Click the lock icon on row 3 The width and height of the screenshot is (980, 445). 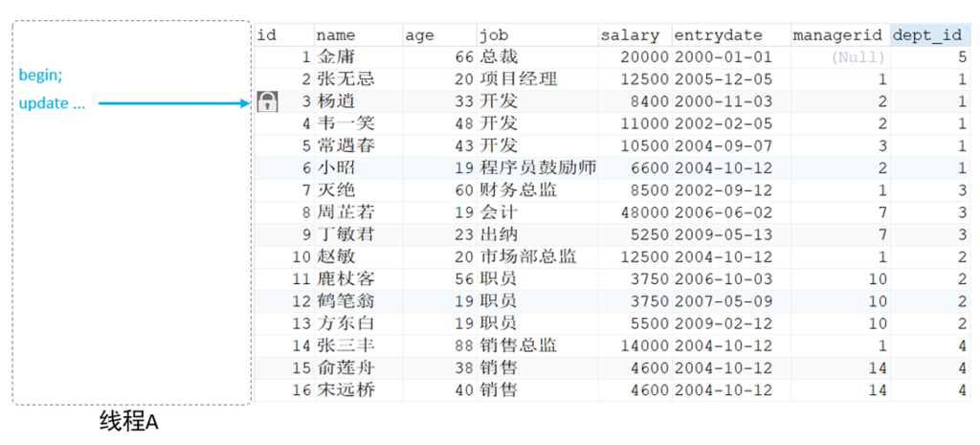pyautogui.click(x=268, y=101)
